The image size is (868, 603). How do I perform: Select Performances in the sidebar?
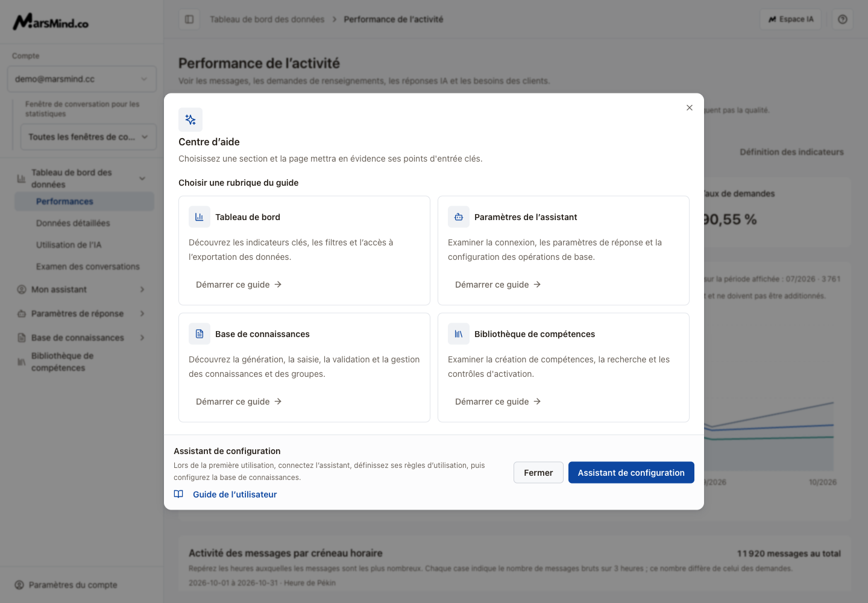pos(84,201)
